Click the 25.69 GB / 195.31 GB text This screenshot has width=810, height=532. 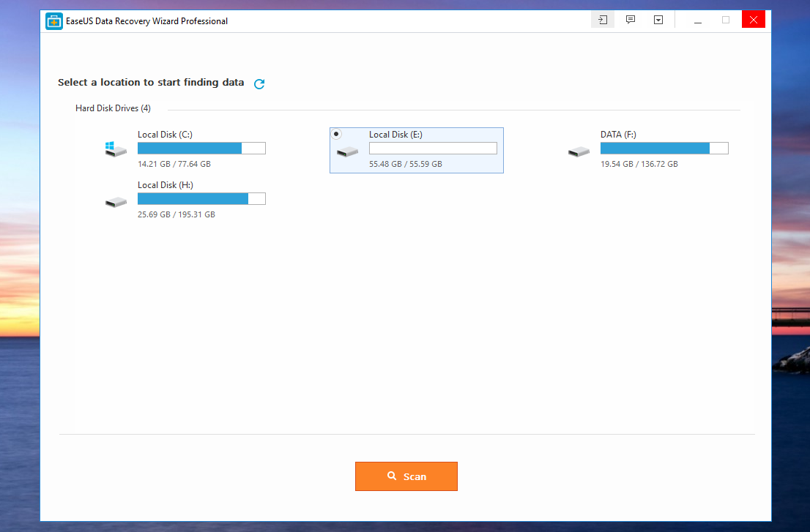coord(177,214)
